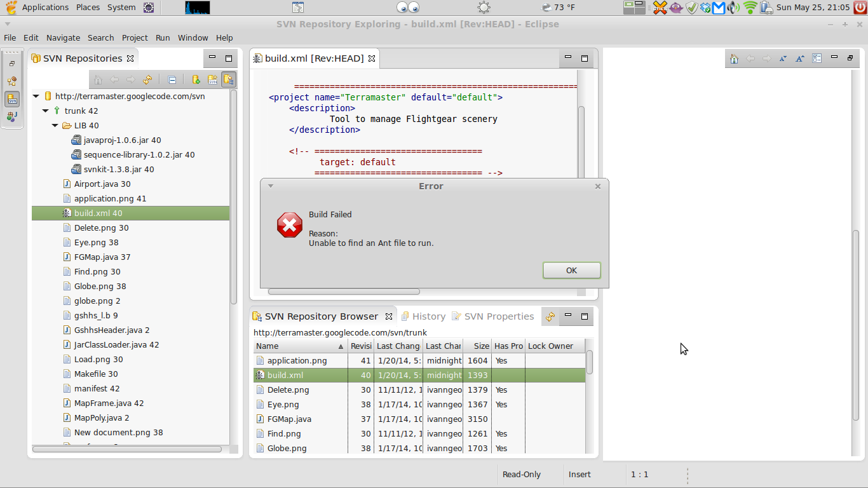This screenshot has height=488, width=868.
Task: Click the decrease font size icon
Action: pyautogui.click(x=783, y=58)
